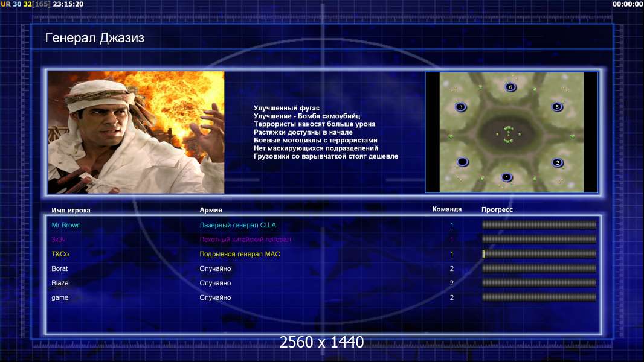Click the Подрывной генерал МАО army entry
The width and height of the screenshot is (644, 362).
point(240,254)
